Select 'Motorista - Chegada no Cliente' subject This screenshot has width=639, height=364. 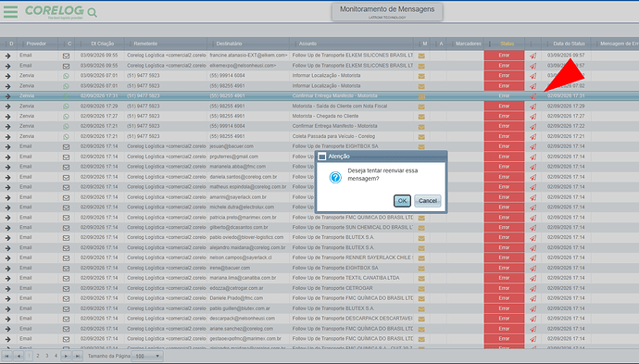(325, 116)
